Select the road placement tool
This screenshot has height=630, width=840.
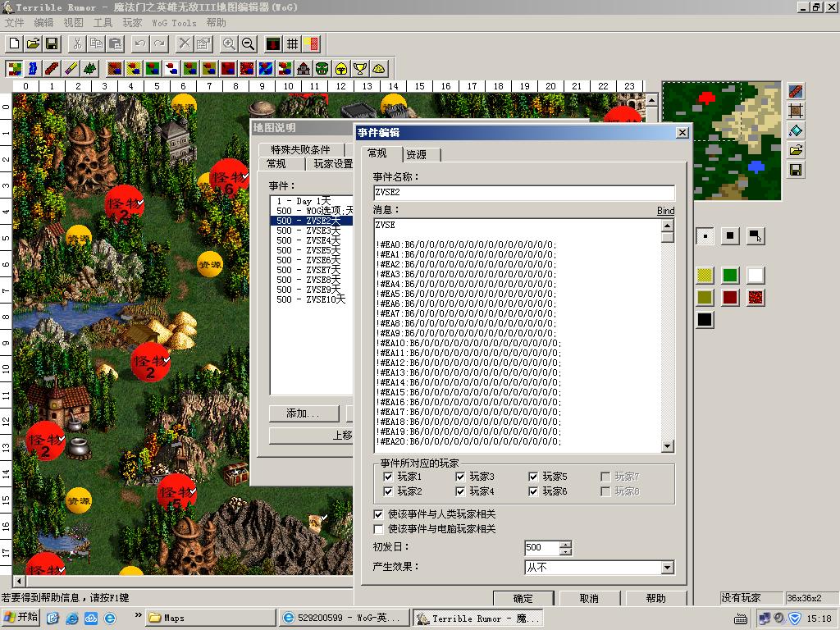(x=52, y=69)
